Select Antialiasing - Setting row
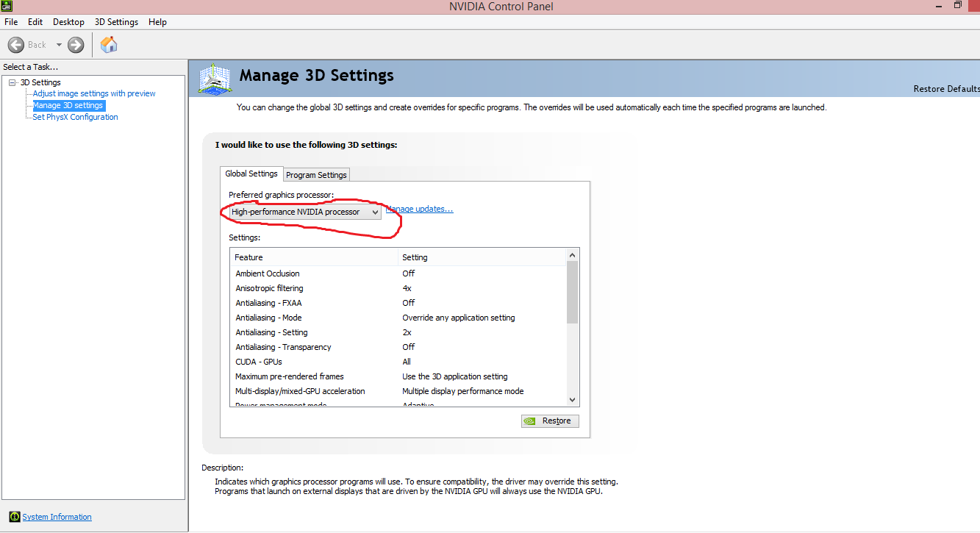Image resolution: width=980 pixels, height=533 pixels. point(398,332)
